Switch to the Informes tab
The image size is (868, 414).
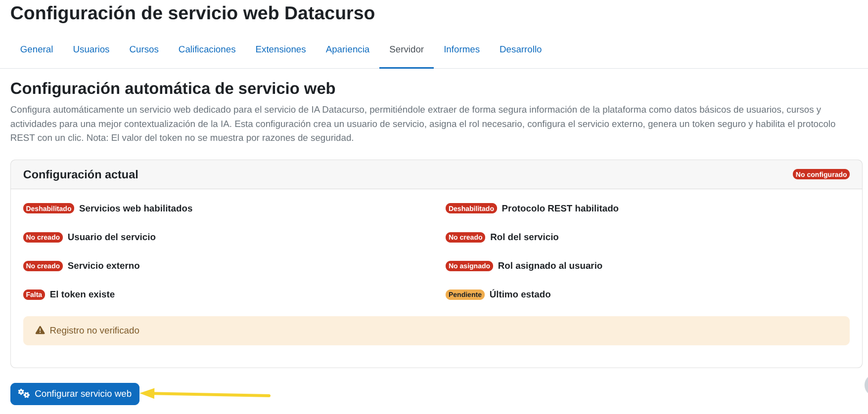click(461, 49)
